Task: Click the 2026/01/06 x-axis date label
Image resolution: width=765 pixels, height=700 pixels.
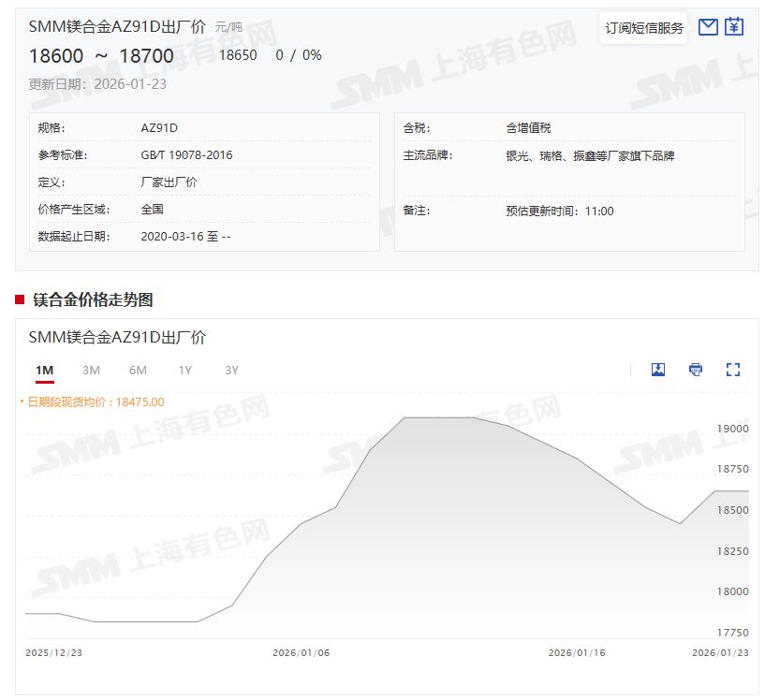Action: click(x=301, y=652)
